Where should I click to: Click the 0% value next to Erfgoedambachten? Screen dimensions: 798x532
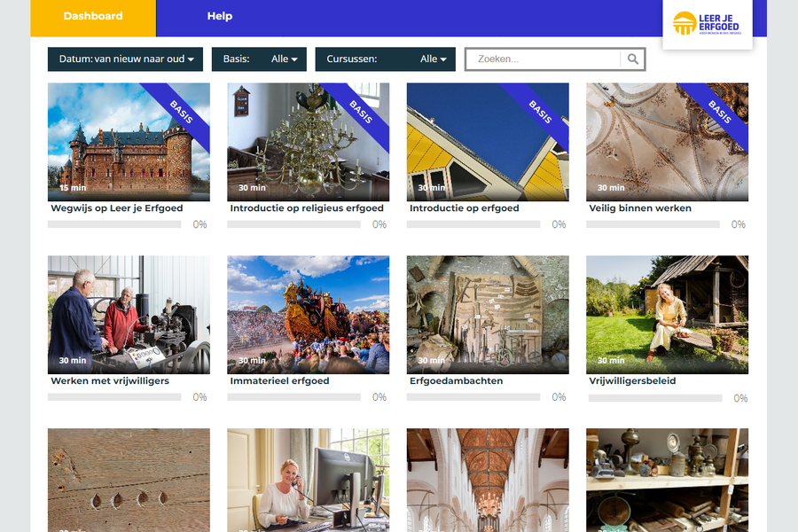(x=559, y=397)
